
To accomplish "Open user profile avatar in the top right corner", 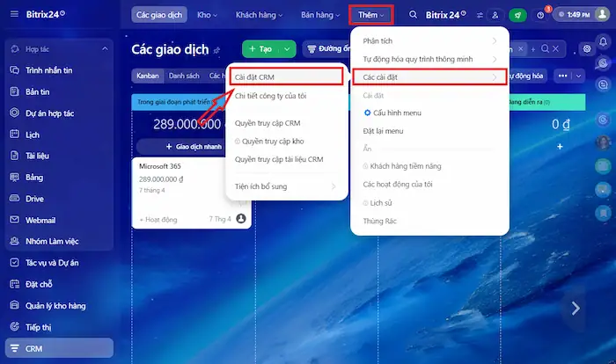I will click(602, 14).
